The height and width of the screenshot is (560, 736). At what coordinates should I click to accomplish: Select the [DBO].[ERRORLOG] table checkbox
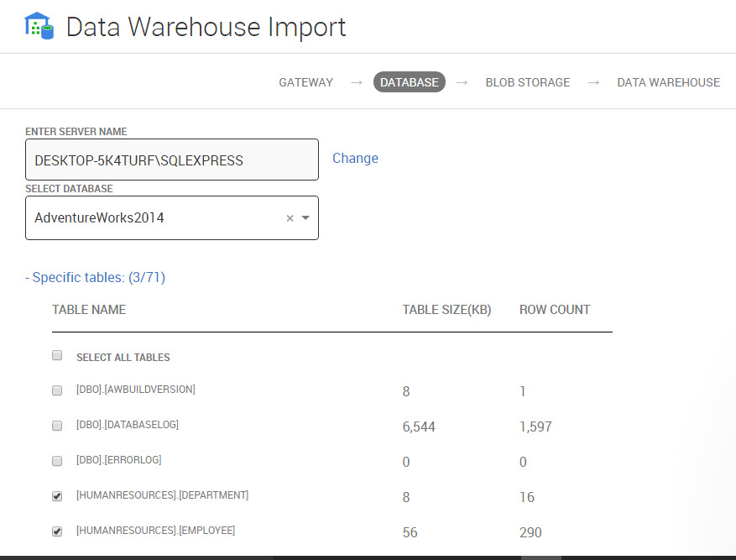pyautogui.click(x=57, y=461)
